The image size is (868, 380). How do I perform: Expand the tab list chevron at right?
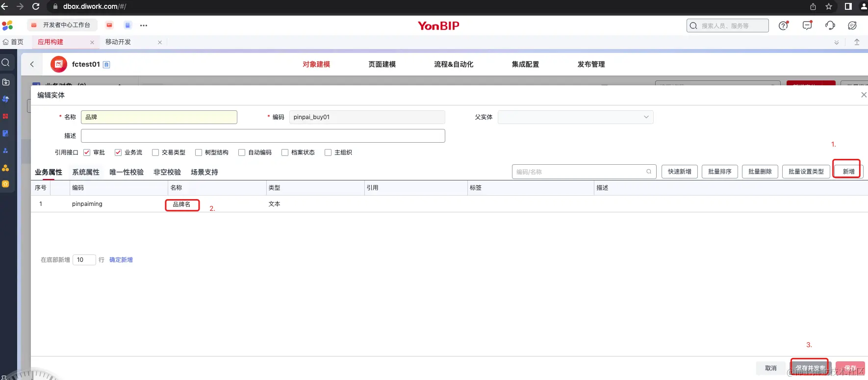click(x=837, y=43)
